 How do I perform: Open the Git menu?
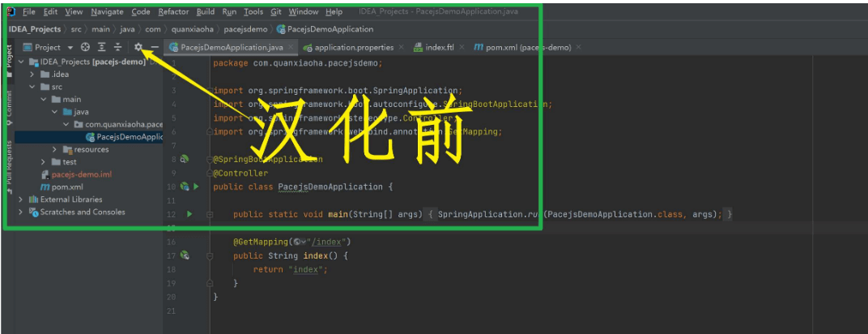275,11
